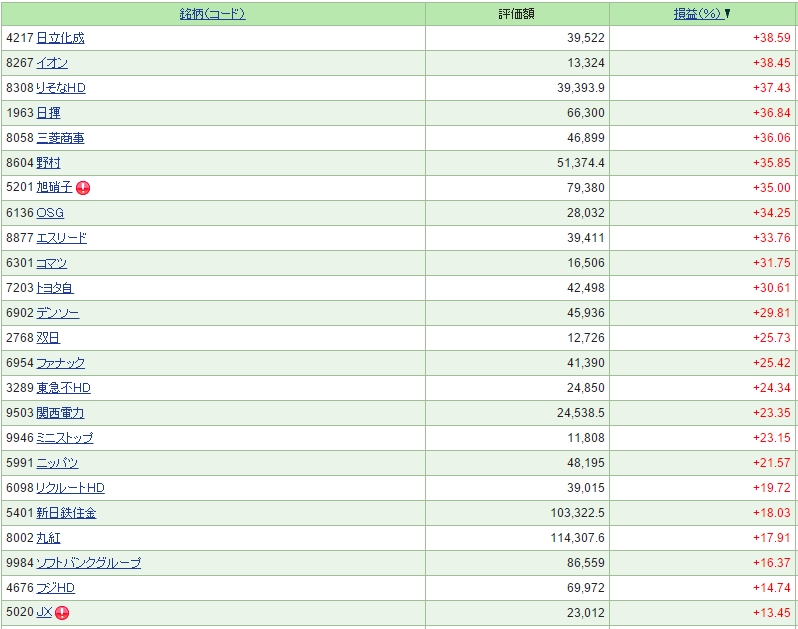Open the 野村 stock link
This screenshot has width=798, height=629.
(48, 163)
